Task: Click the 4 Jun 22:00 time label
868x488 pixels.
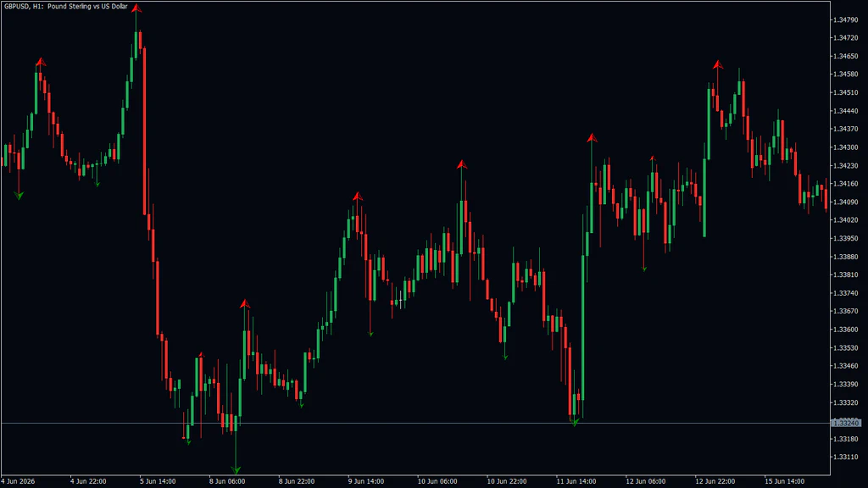Action: point(88,481)
